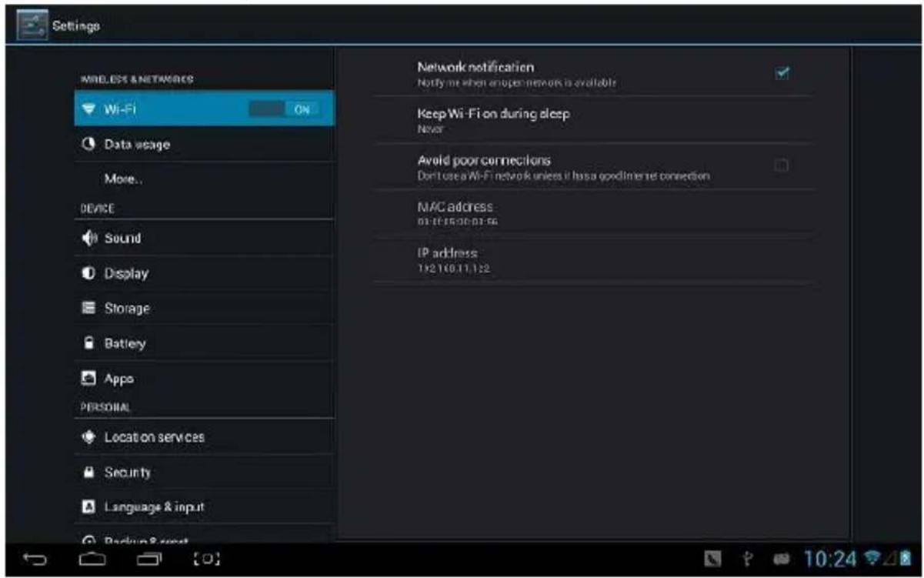The height and width of the screenshot is (578, 924).
Task: Select the IP address row
Action: point(592,260)
